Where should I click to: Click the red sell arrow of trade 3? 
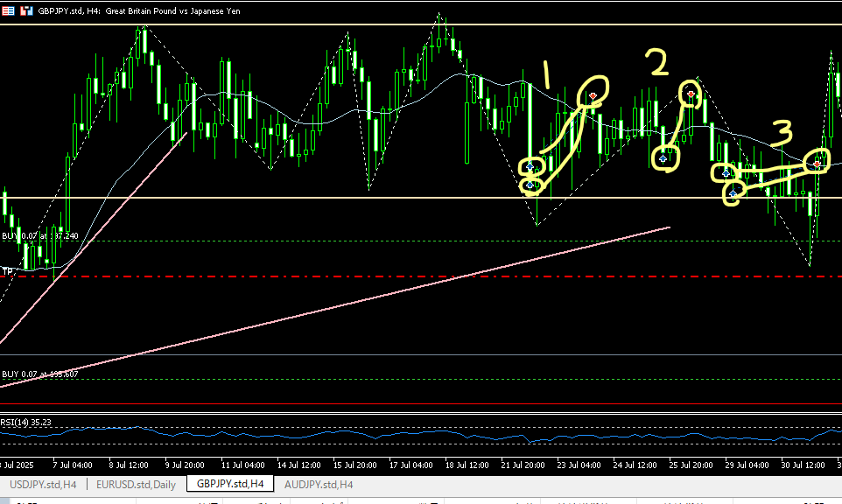(x=817, y=163)
